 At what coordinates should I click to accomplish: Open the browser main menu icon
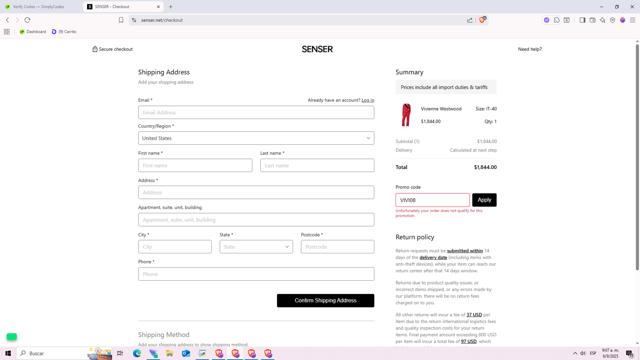point(633,20)
